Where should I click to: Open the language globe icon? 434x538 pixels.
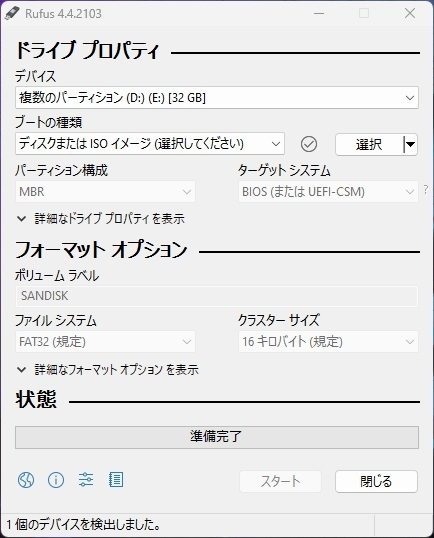pos(26,480)
